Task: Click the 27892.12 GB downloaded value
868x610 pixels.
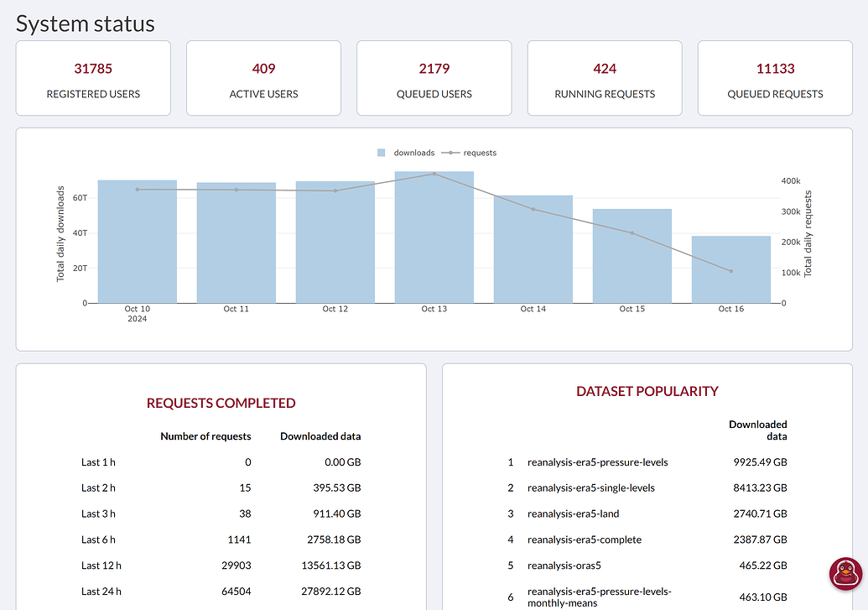Action: [x=331, y=592]
